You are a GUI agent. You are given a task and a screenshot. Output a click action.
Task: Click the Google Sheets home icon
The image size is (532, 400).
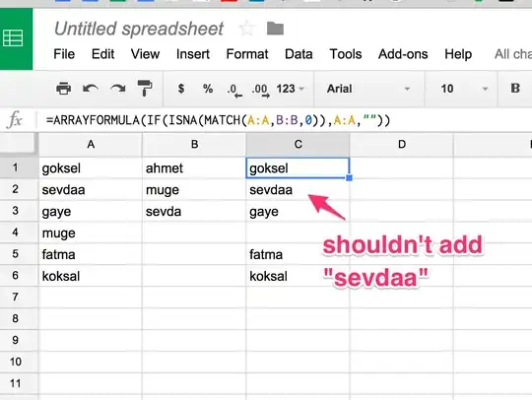point(13,38)
